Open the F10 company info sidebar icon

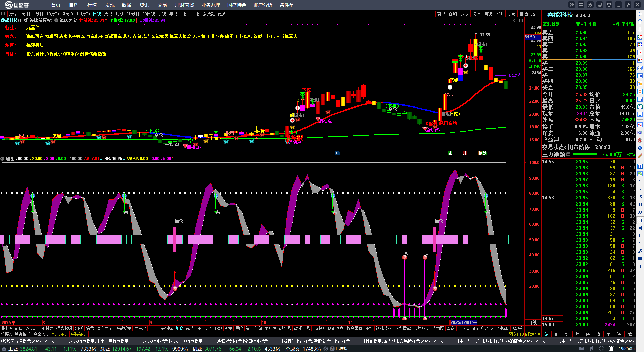click(640, 76)
